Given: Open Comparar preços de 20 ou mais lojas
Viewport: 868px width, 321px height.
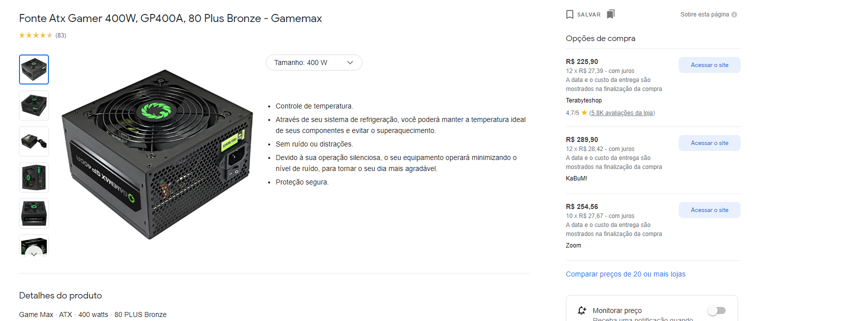Looking at the screenshot, I should pyautogui.click(x=625, y=274).
